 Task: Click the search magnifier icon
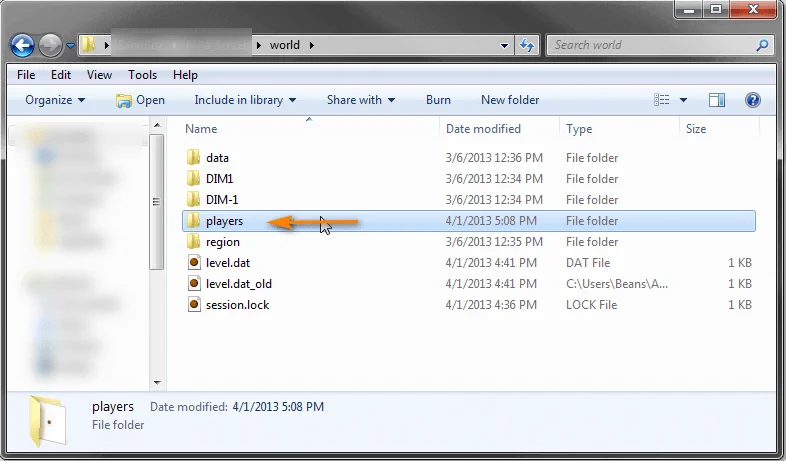(x=762, y=45)
